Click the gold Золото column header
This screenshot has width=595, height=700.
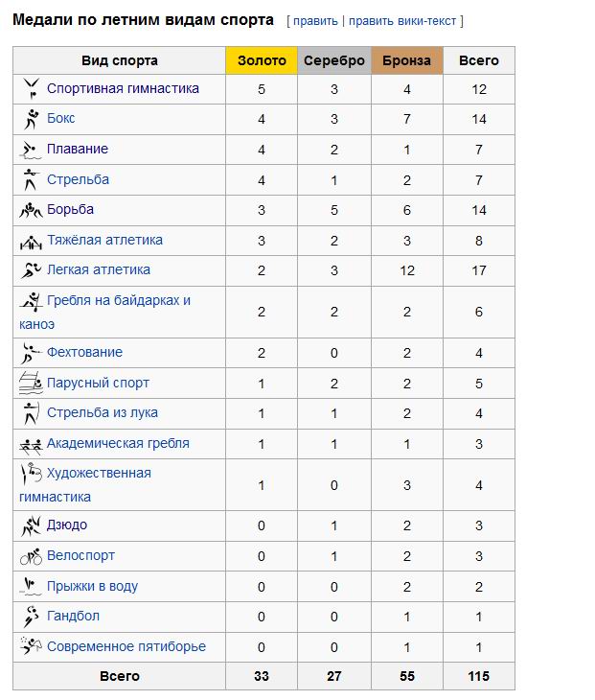pos(262,60)
